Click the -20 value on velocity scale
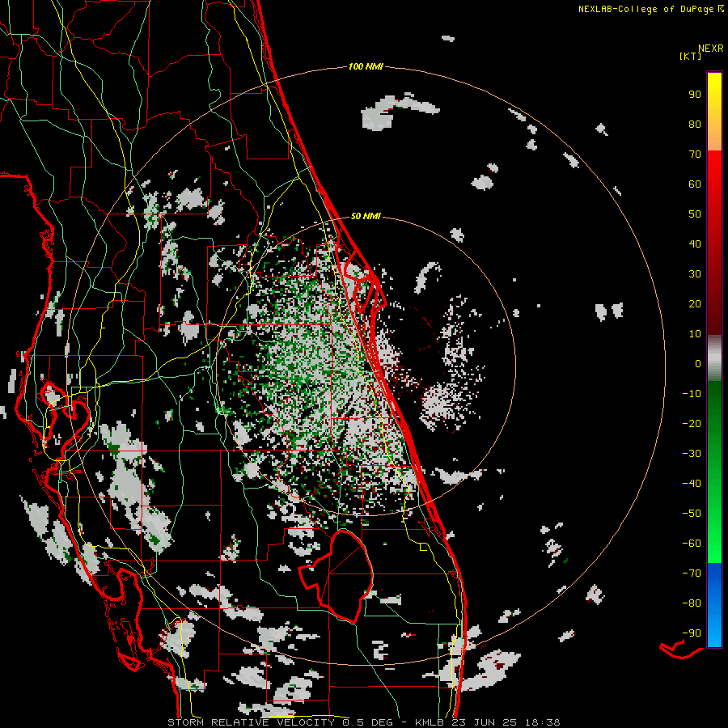 (x=692, y=424)
